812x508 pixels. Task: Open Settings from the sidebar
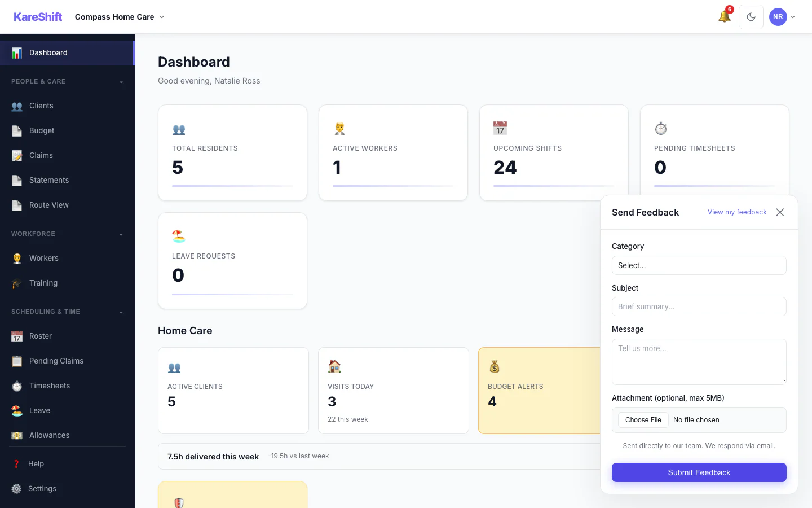point(67,489)
